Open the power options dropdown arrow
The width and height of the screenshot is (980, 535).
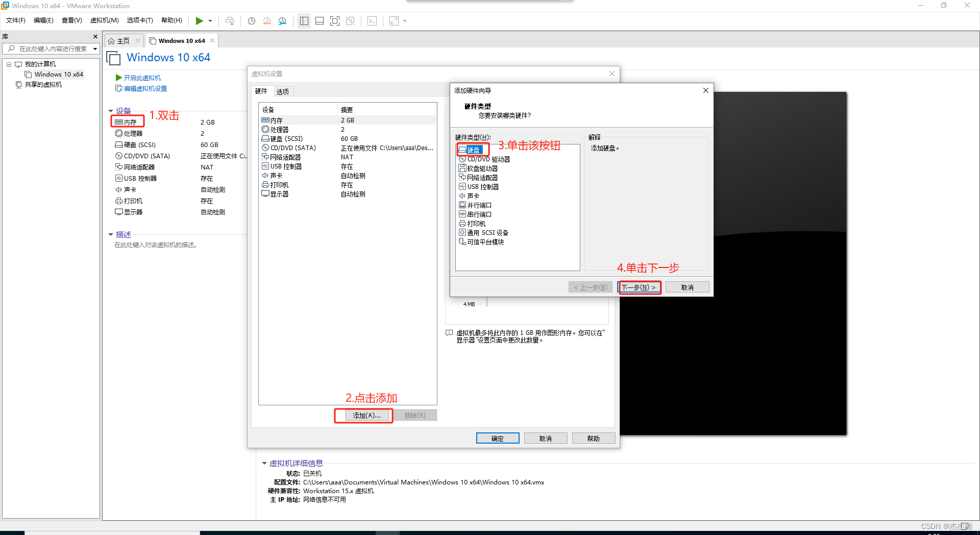point(210,21)
